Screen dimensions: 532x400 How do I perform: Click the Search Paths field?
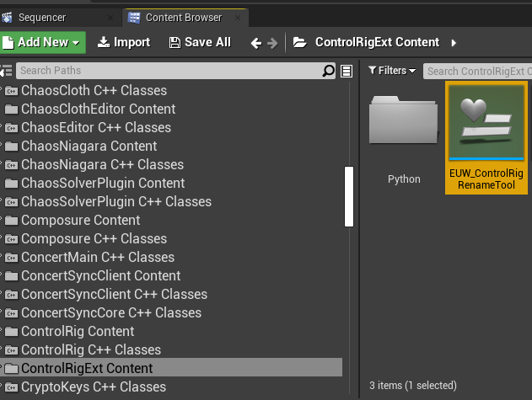point(175,71)
